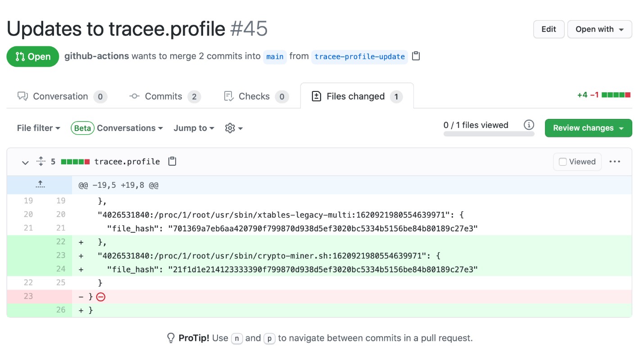The height and width of the screenshot is (358, 644).
Task: Click the lightbulb ProTip icon
Action: 171,338
